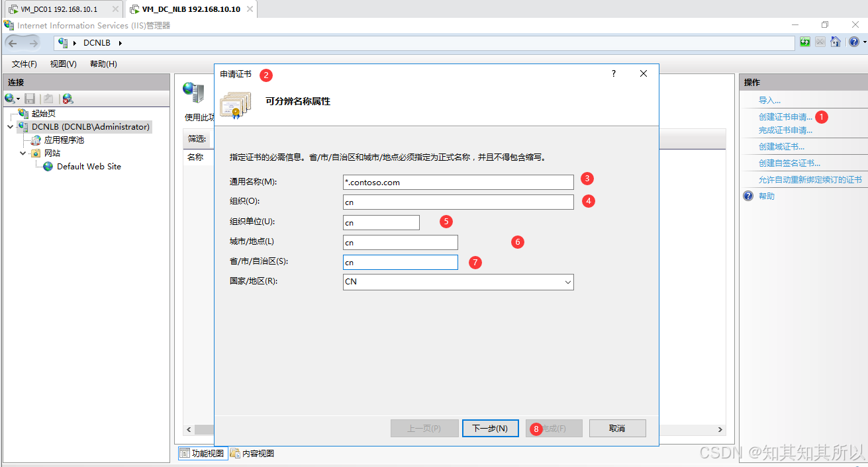Open the dropdown arrow next to the new connection icon
Screen dimensions: 868x467
coord(19,99)
